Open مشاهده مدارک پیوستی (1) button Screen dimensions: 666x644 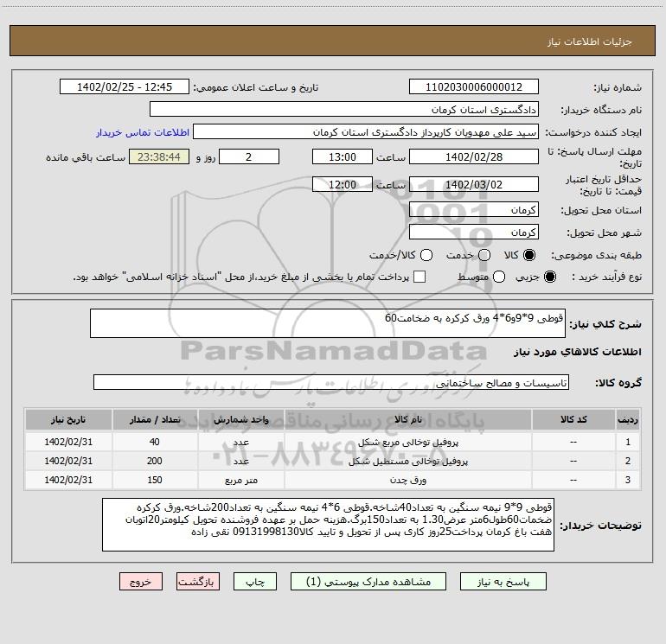pyautogui.click(x=368, y=582)
